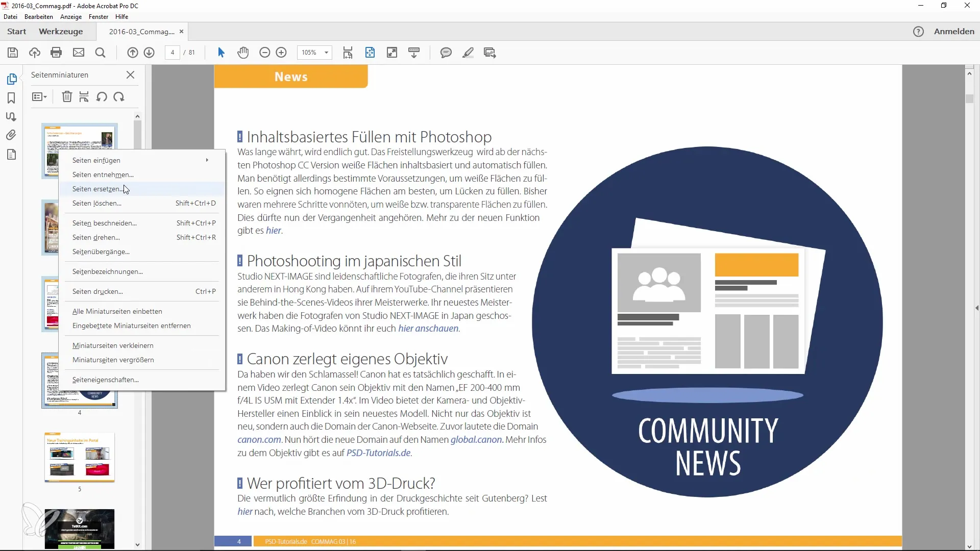The image size is (980, 551).
Task: Toggle Eingebettete Miniaturseiten entfernen
Action: pyautogui.click(x=131, y=325)
